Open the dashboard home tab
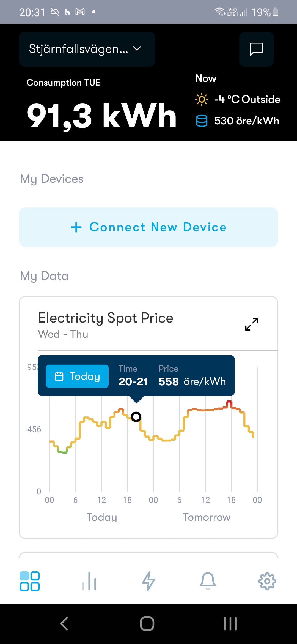 coord(30,581)
